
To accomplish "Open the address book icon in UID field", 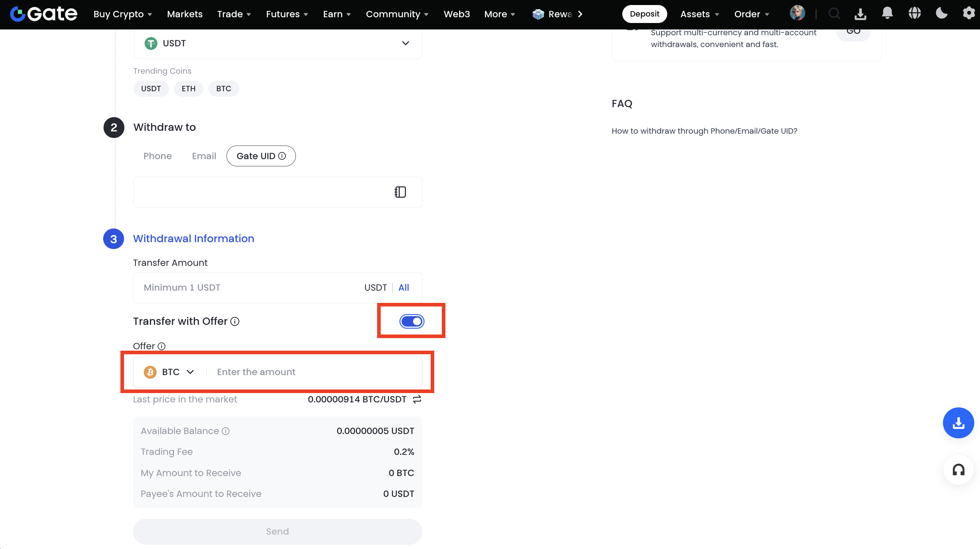I will click(x=400, y=192).
